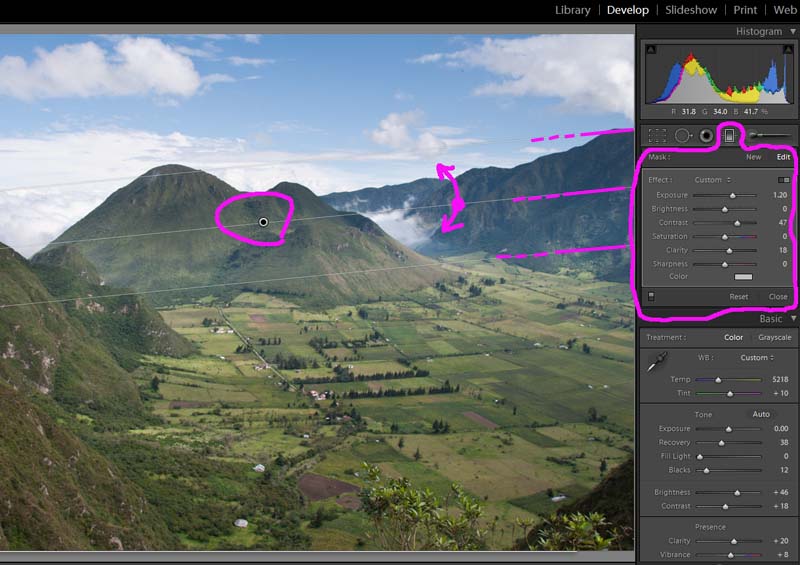Click Edit mask option
This screenshot has height=565, width=800.
(x=783, y=157)
